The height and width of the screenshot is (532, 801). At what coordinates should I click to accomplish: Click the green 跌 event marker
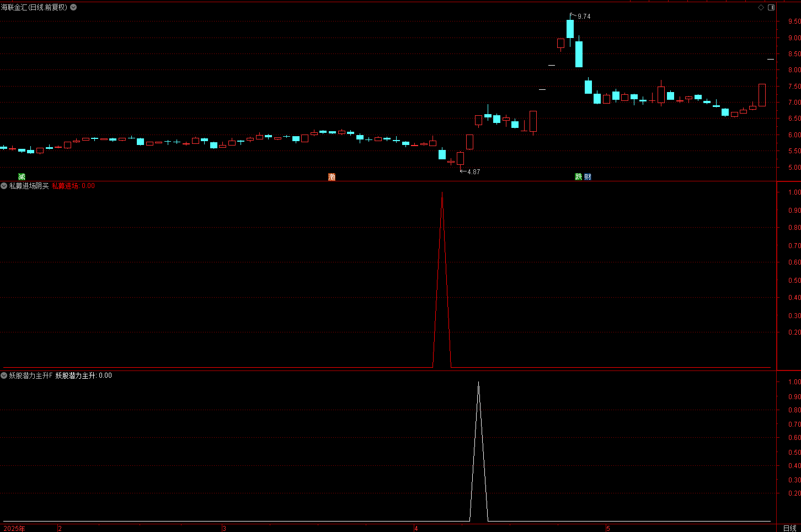[578, 176]
